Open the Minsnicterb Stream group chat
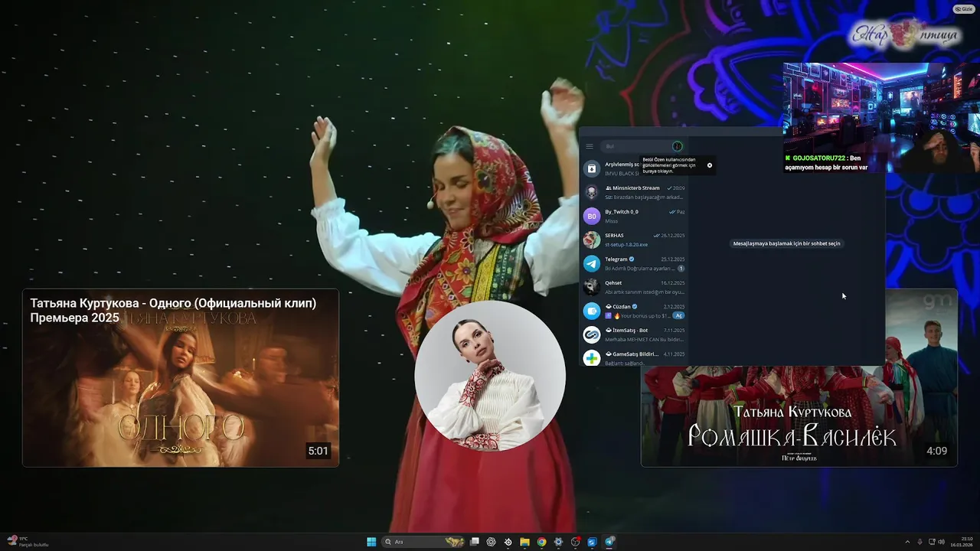The height and width of the screenshot is (551, 980). [634, 192]
